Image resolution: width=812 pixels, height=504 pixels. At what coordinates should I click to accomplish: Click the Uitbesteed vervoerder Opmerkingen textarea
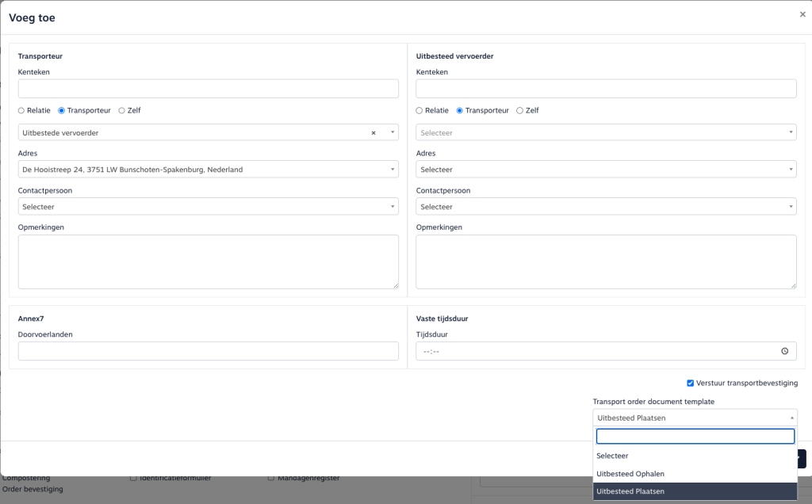pyautogui.click(x=606, y=262)
